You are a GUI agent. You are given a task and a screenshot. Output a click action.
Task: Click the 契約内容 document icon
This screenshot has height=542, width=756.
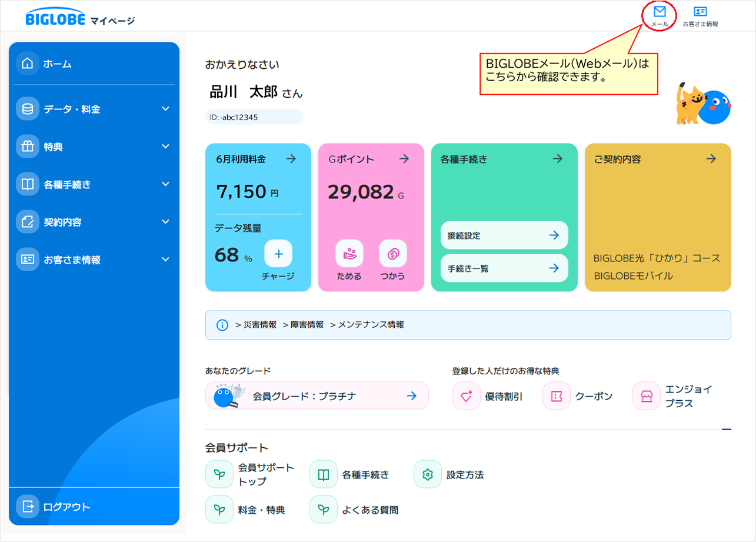27,222
